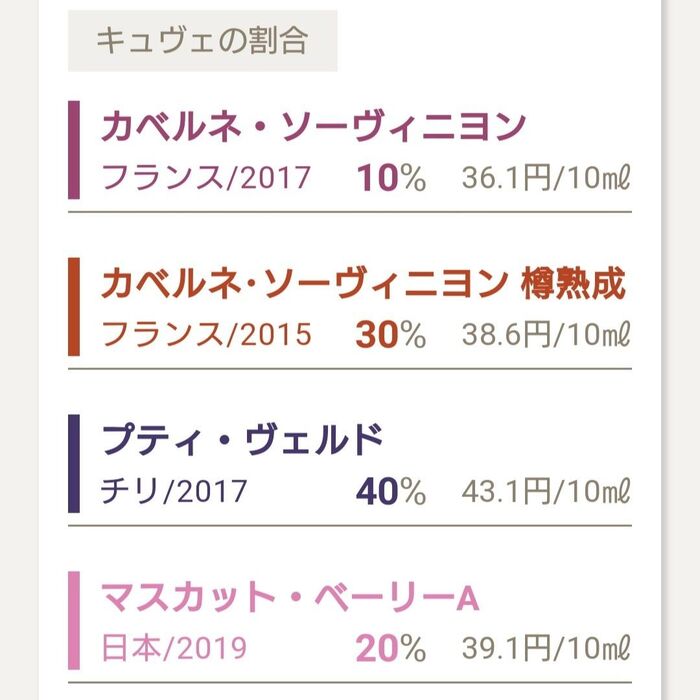Click the 日本/2019 origin text
The image size is (700, 700).
click(x=174, y=648)
